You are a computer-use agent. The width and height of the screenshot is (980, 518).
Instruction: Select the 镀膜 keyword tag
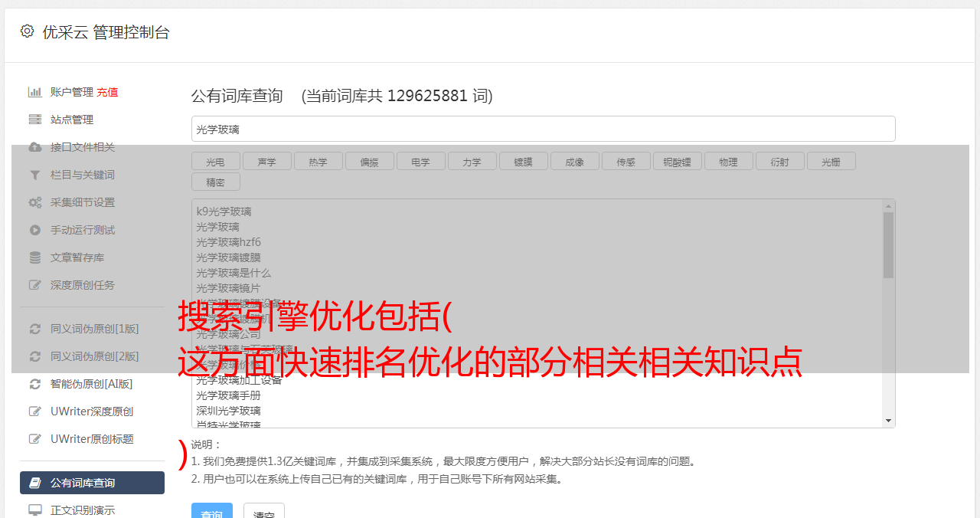523,161
